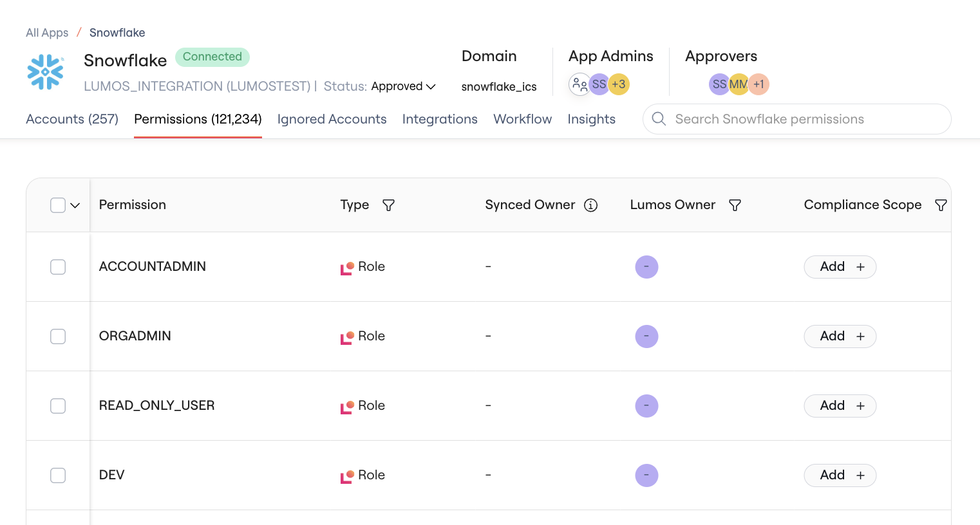Open the Ignored Accounts tab
This screenshot has width=980, height=525.
click(332, 119)
